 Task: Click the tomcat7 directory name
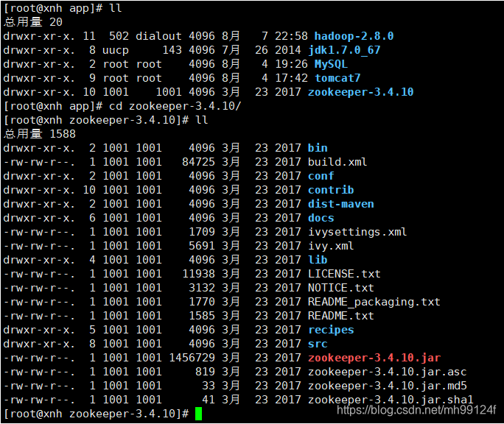[x=337, y=78]
